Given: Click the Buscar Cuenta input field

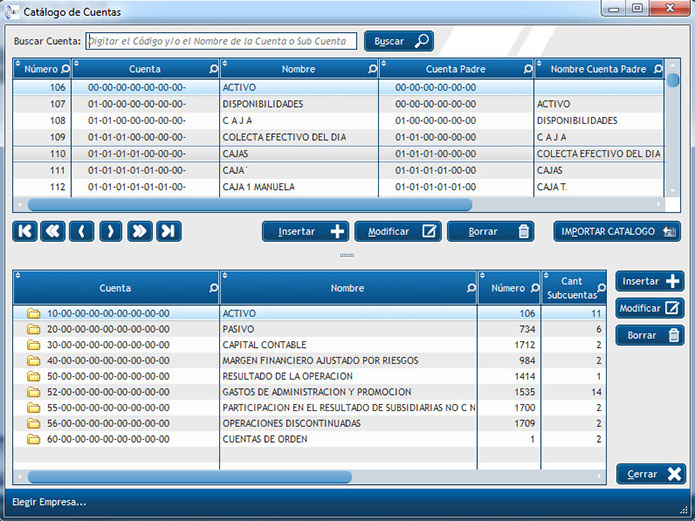Looking at the screenshot, I should pos(220,41).
